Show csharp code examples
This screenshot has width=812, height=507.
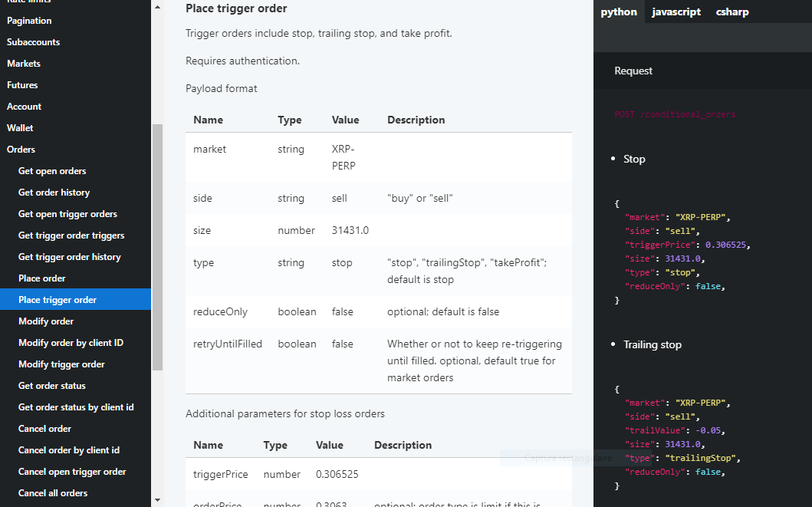click(x=732, y=12)
